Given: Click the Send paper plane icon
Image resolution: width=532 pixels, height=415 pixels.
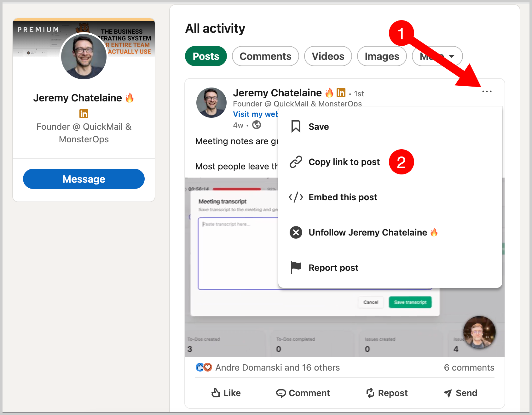Looking at the screenshot, I should click(448, 393).
